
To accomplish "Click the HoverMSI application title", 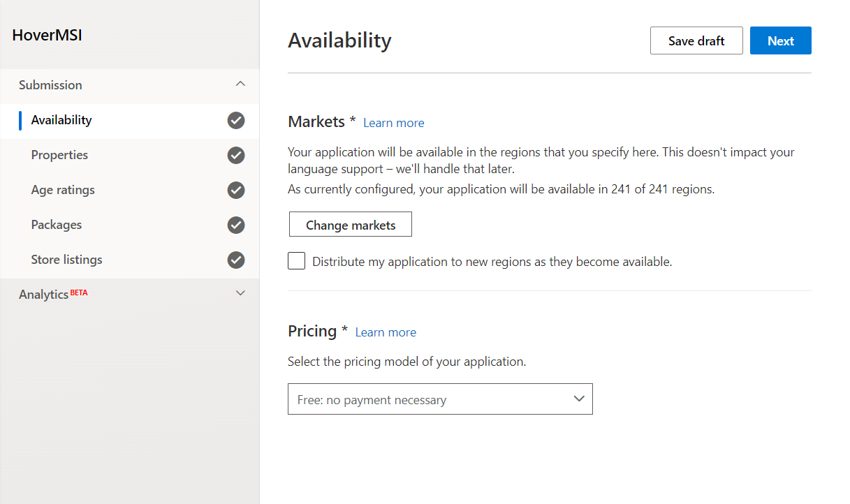I will click(47, 35).
